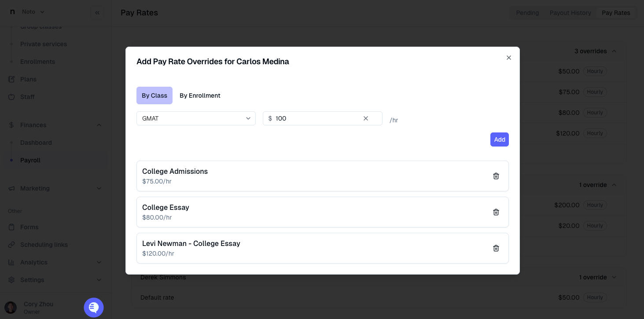644x319 pixels.
Task: Click the Analytics chart icon
Action: [x=12, y=262]
